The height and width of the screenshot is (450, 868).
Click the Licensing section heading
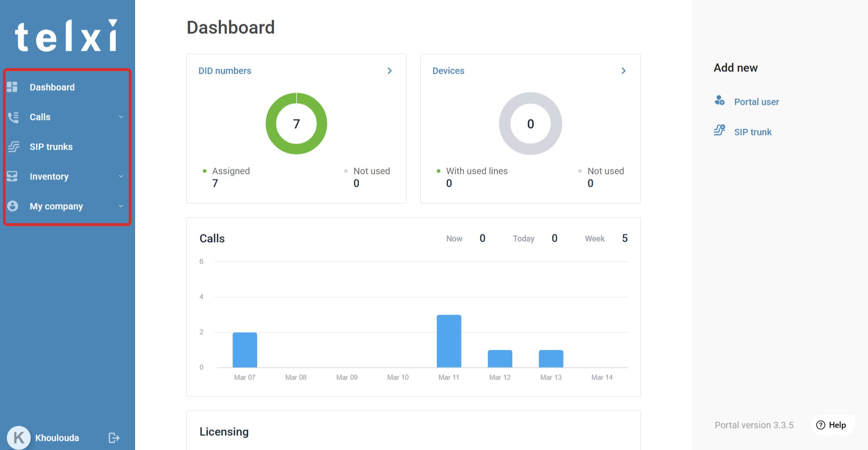click(x=224, y=432)
